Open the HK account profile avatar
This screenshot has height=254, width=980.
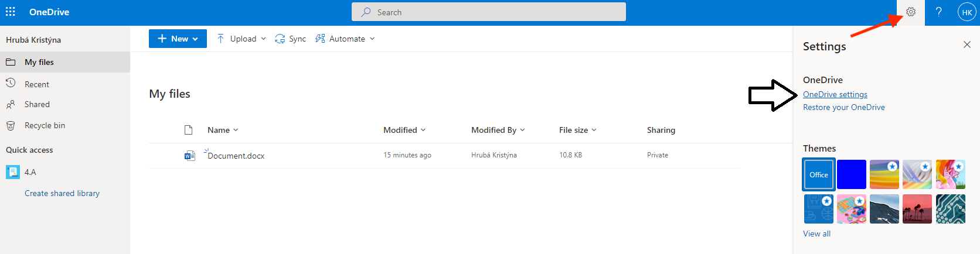coord(967,12)
